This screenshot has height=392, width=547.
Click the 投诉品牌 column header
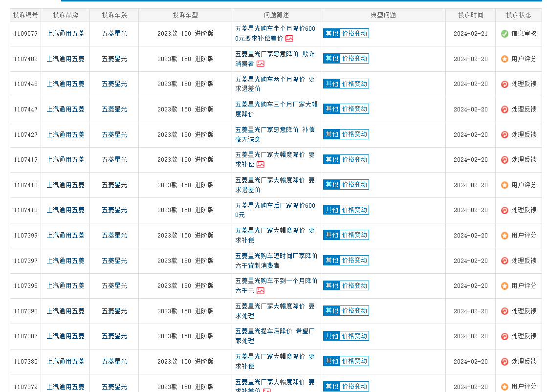point(66,15)
